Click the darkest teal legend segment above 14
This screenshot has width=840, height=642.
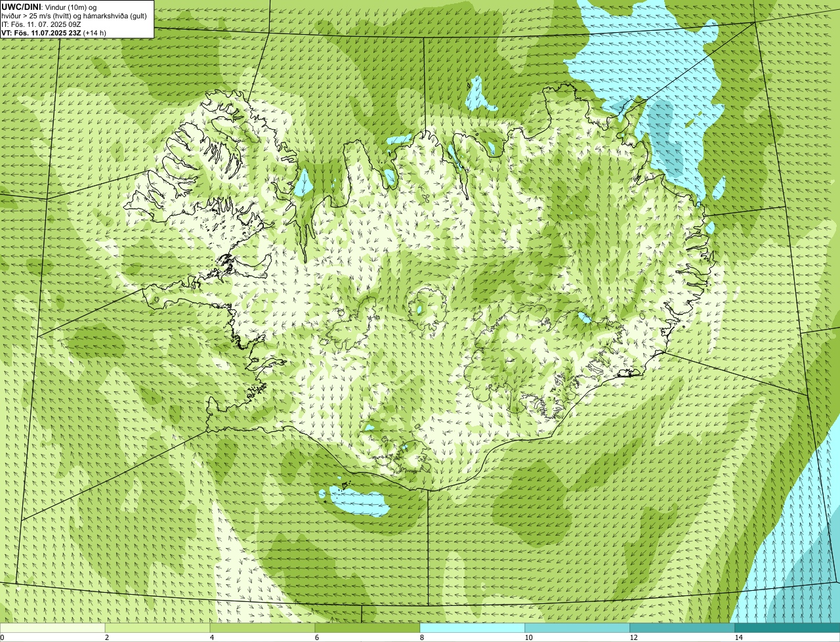tap(787, 628)
